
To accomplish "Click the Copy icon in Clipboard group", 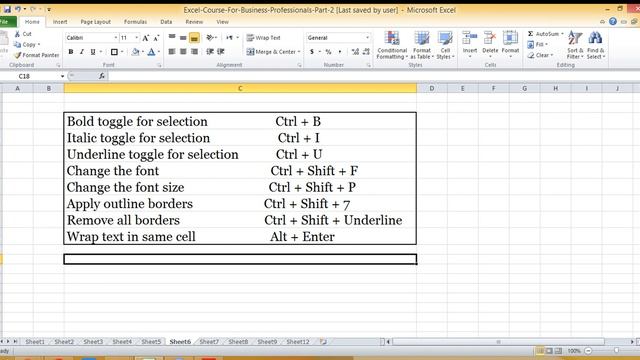I will [x=18, y=44].
